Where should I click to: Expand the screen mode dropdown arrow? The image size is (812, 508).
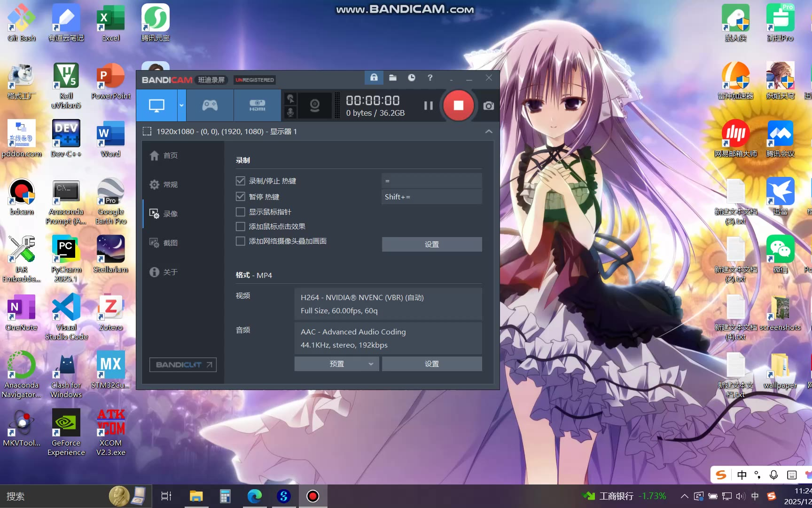pyautogui.click(x=181, y=105)
